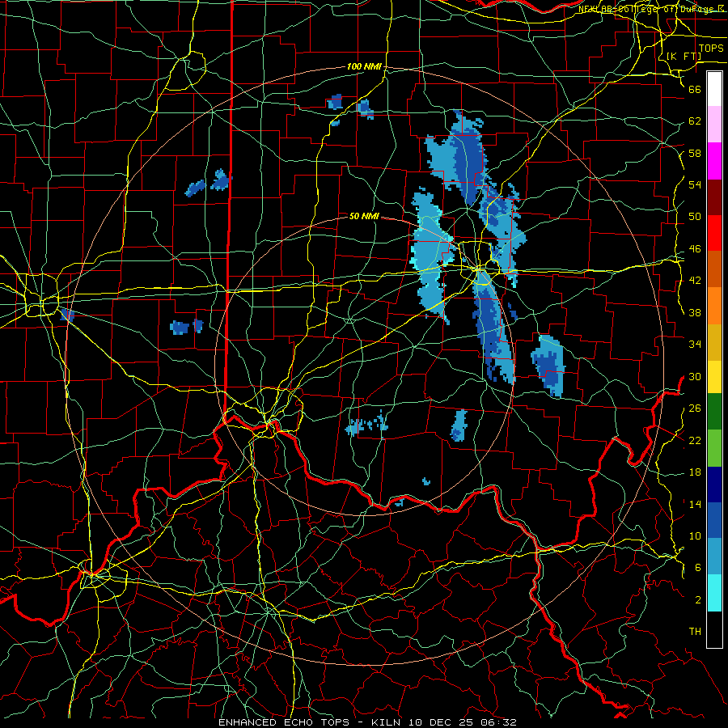Click the white swatch atop the legend
The width and height of the screenshot is (728, 728).
[x=714, y=89]
